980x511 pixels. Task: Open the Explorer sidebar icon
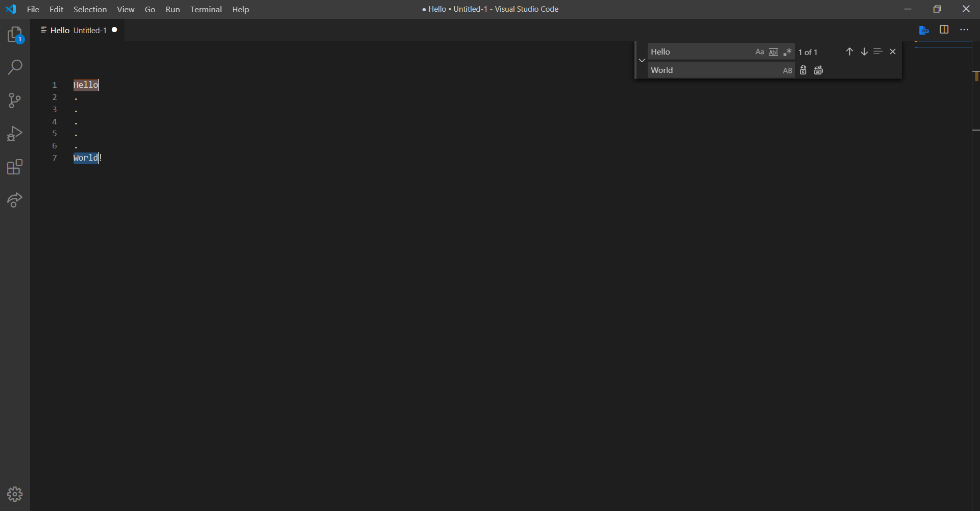[x=15, y=34]
